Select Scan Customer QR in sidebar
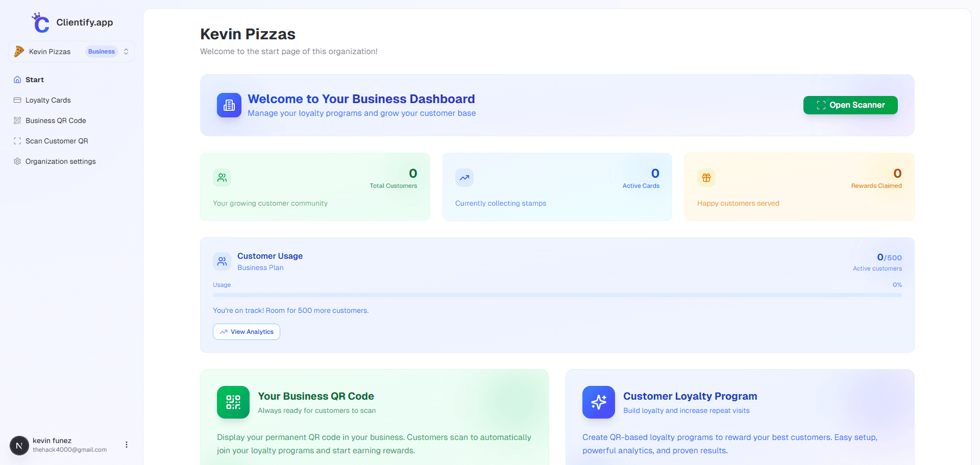Image resolution: width=980 pixels, height=465 pixels. coord(57,141)
